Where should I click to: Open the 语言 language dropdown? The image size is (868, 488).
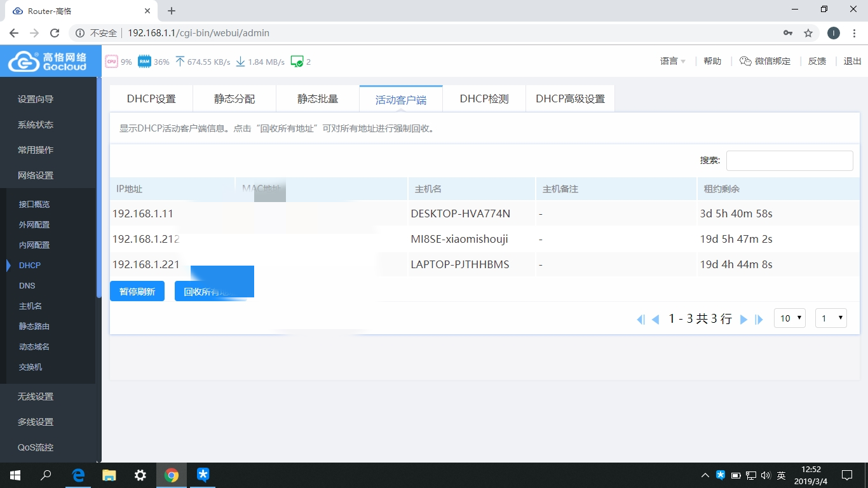click(x=673, y=61)
